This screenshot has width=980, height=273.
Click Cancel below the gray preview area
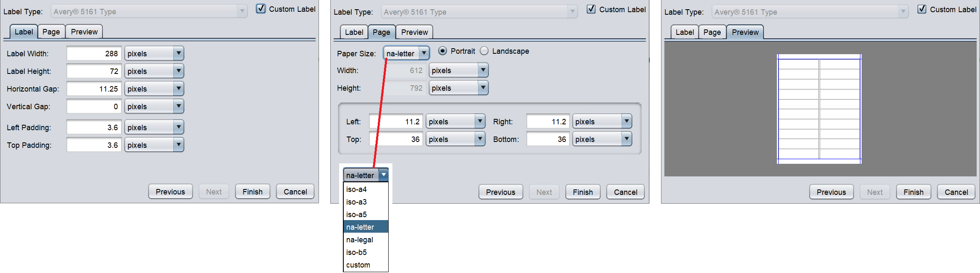(x=956, y=192)
